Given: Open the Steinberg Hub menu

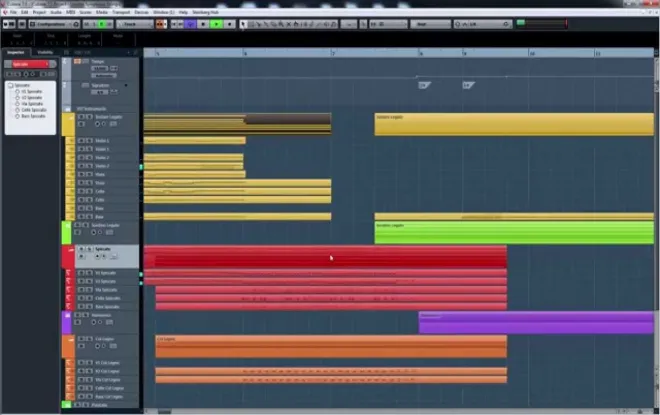Looking at the screenshot, I should [205, 12].
